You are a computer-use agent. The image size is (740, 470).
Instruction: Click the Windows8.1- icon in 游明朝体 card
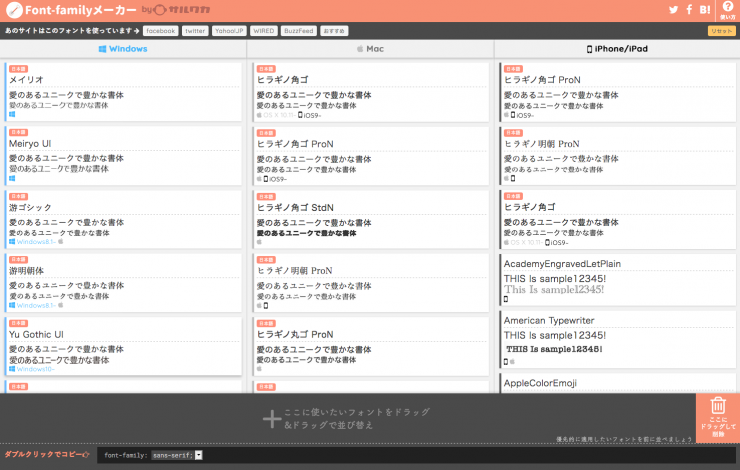click(x=12, y=305)
